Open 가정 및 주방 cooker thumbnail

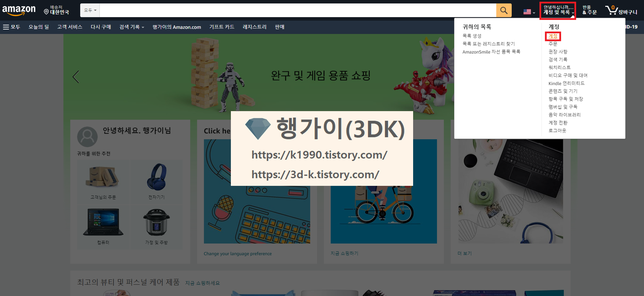pyautogui.click(x=156, y=227)
